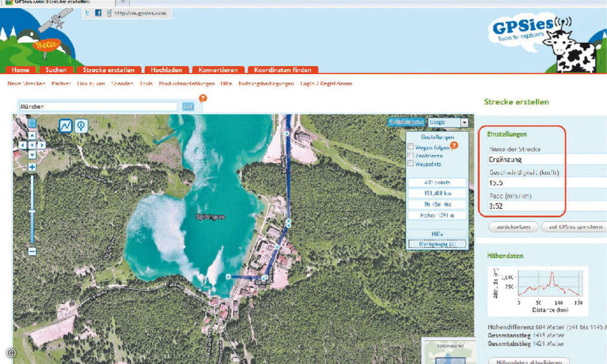Click the 151,488 km distance value
Viewport: 607px width, 364px height.
click(437, 193)
